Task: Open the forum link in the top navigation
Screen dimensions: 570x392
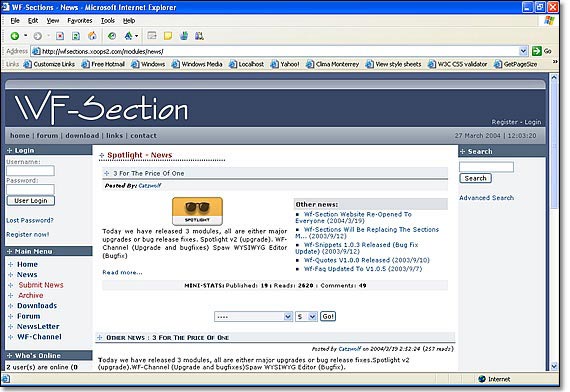Action: coord(47,135)
